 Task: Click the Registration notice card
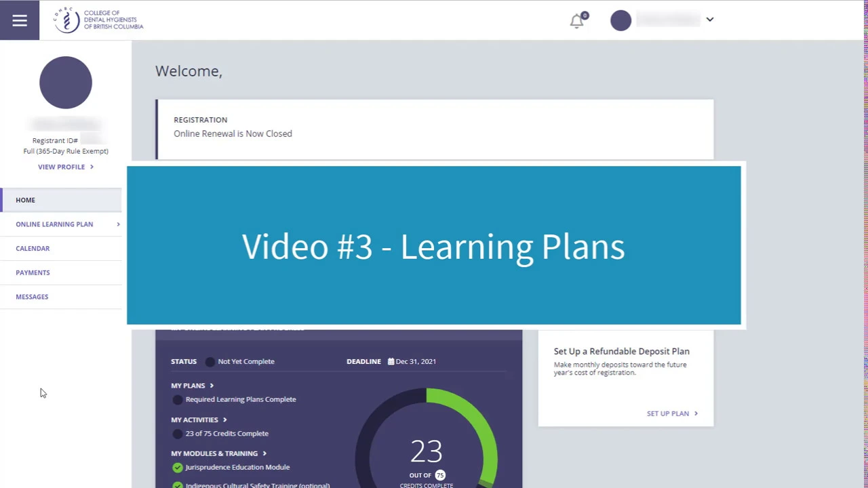click(435, 129)
